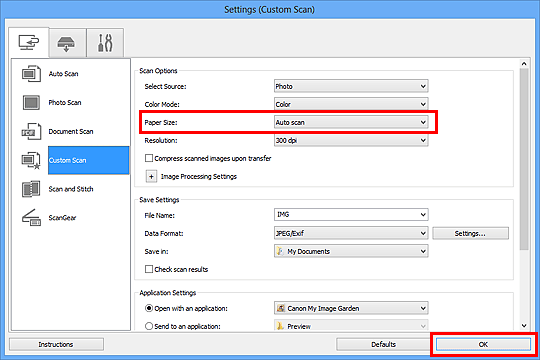The width and height of the screenshot is (540, 360).
Task: Select the highlighted Custom Scan item
Action: coord(89,160)
